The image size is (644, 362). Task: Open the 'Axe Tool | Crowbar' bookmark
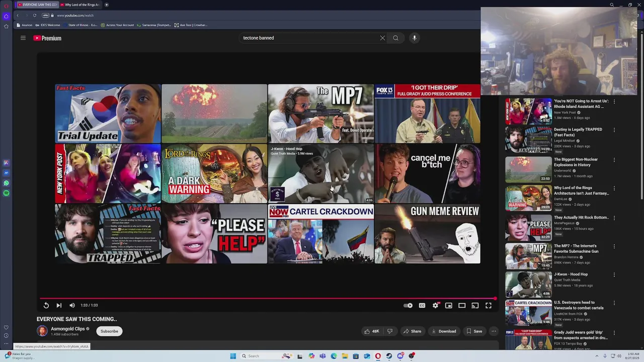(191, 25)
